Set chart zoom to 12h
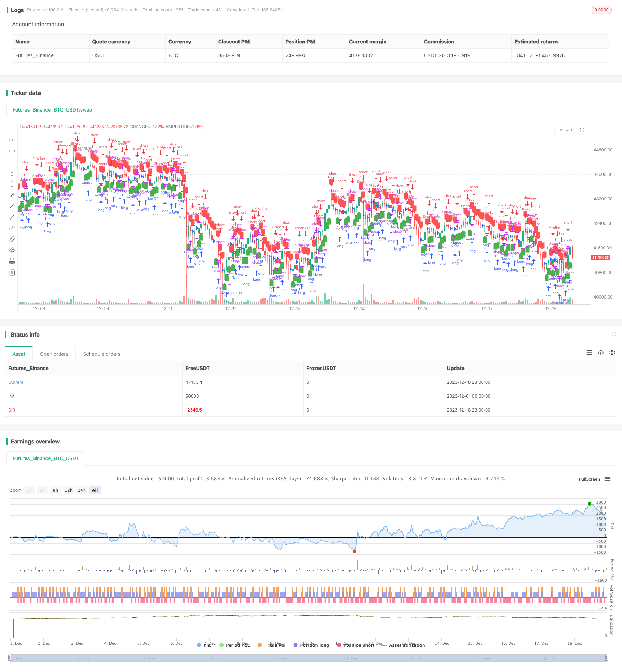 click(x=69, y=490)
